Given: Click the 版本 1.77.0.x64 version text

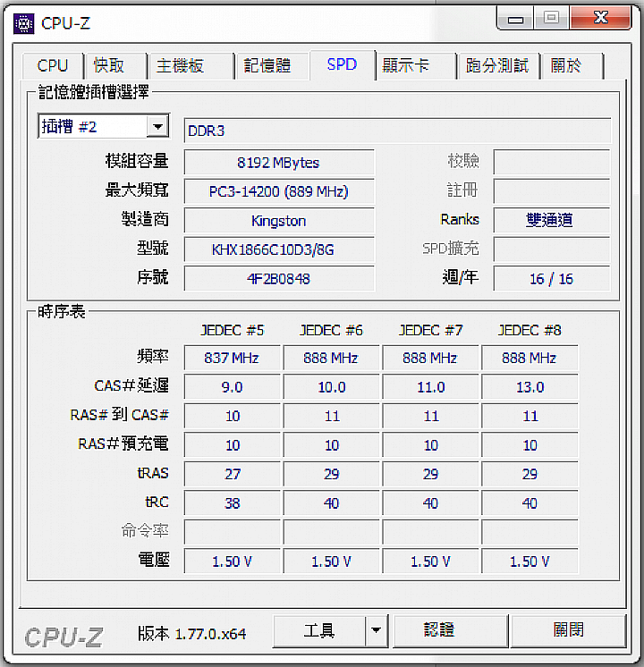Looking at the screenshot, I should [x=192, y=634].
